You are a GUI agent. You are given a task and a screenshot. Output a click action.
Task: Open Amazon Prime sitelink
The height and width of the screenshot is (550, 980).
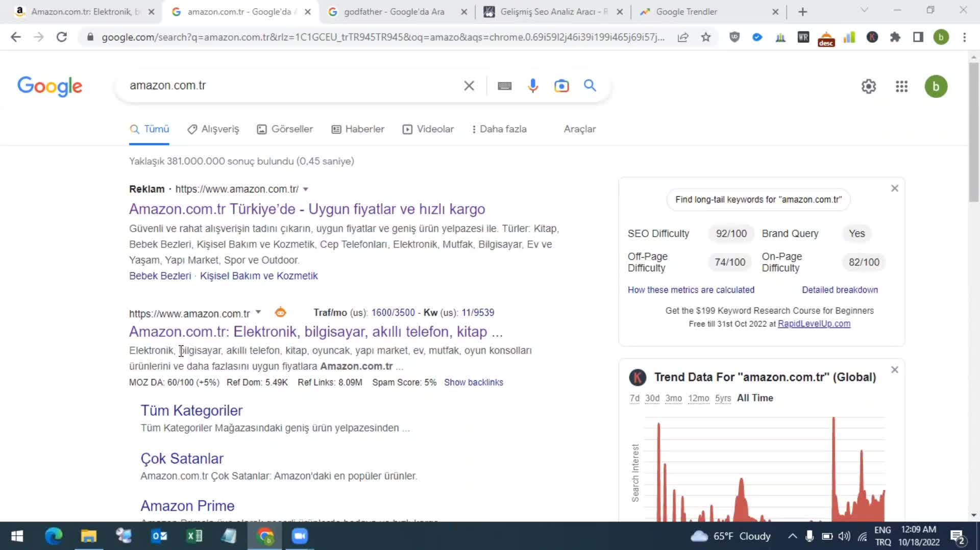pos(187,506)
